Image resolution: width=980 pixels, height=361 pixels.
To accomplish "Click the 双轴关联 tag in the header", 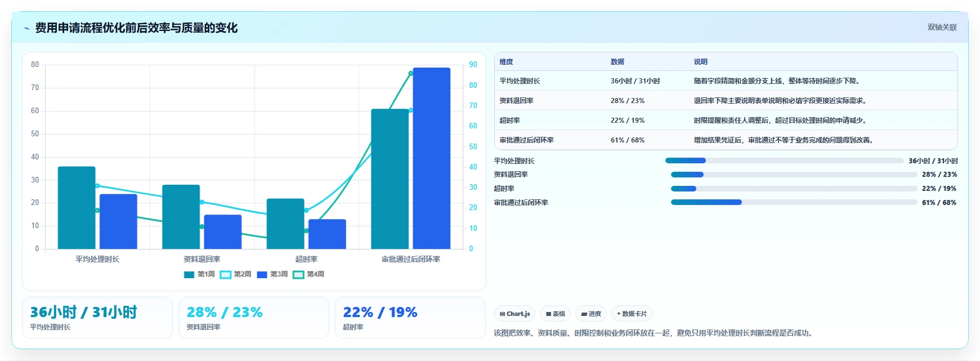I will point(942,27).
